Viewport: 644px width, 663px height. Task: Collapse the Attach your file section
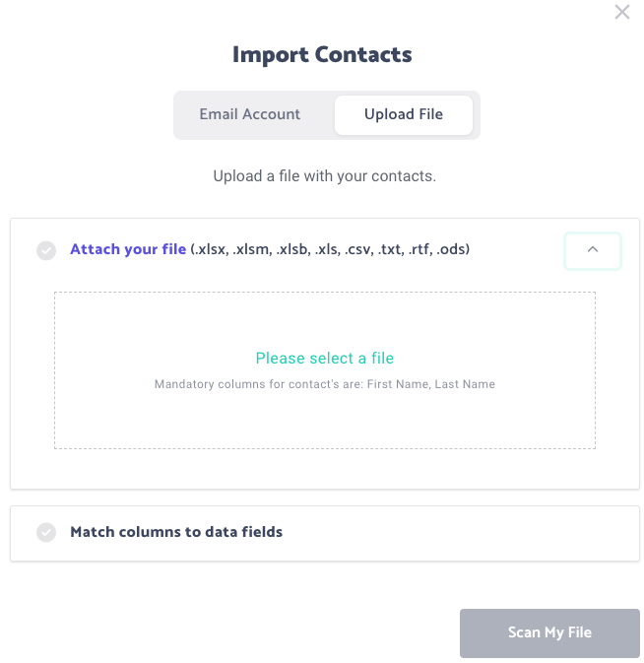593,250
